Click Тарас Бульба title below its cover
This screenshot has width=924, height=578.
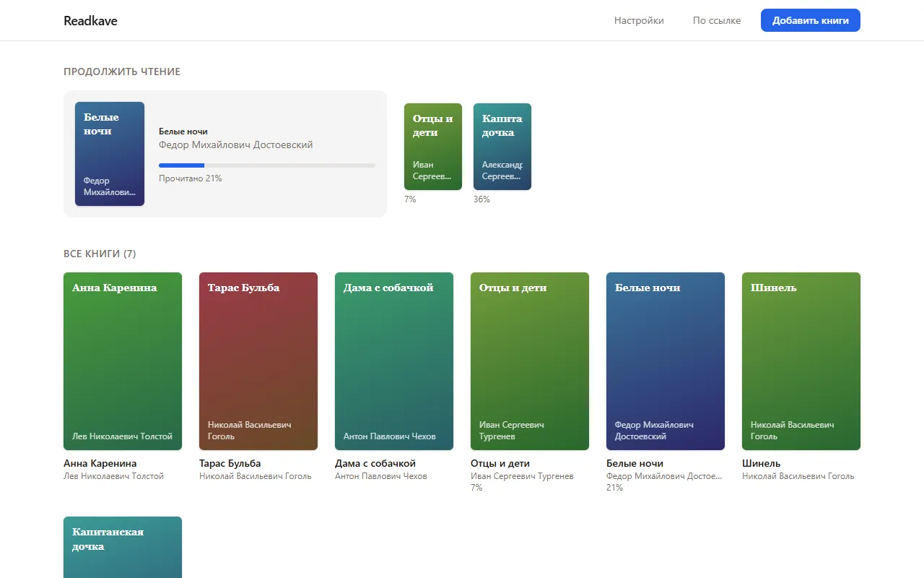pos(230,463)
